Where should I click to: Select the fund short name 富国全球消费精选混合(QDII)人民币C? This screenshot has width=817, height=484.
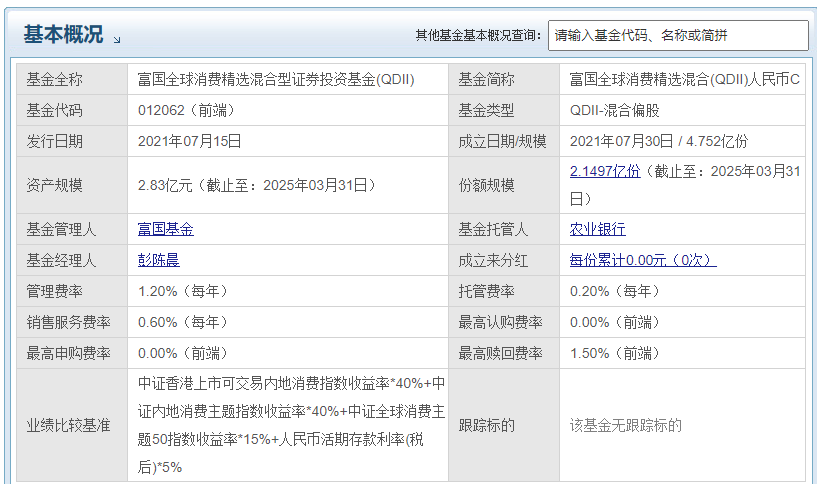[x=685, y=79]
